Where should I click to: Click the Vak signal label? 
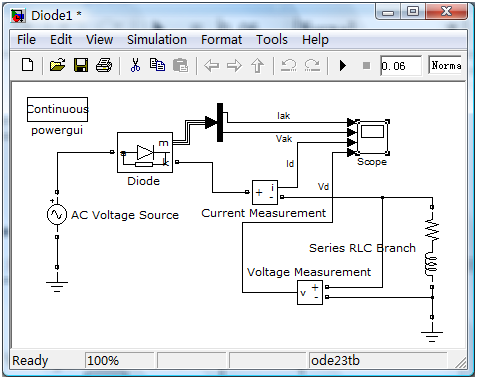(284, 138)
